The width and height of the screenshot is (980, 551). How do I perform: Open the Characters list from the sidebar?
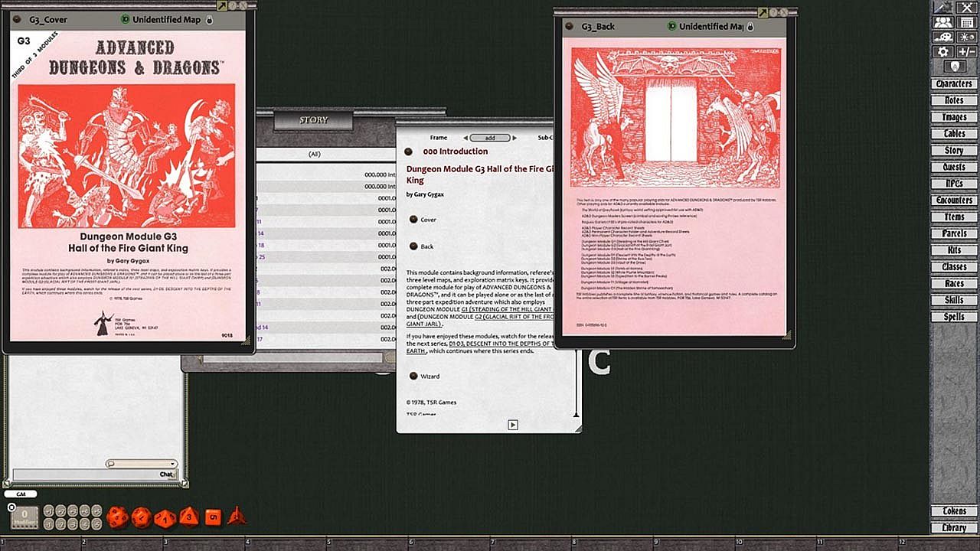click(x=953, y=83)
